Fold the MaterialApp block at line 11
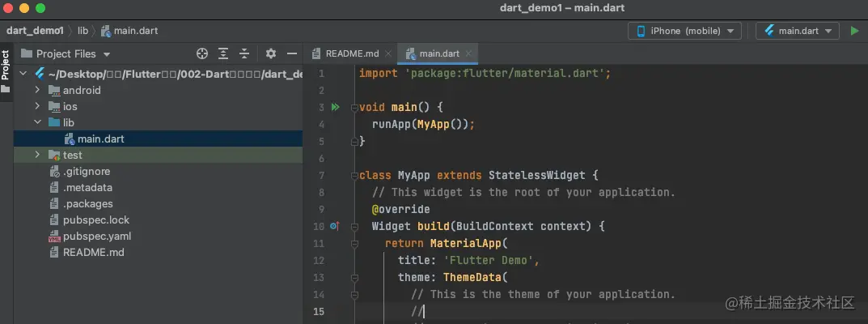 pos(354,243)
